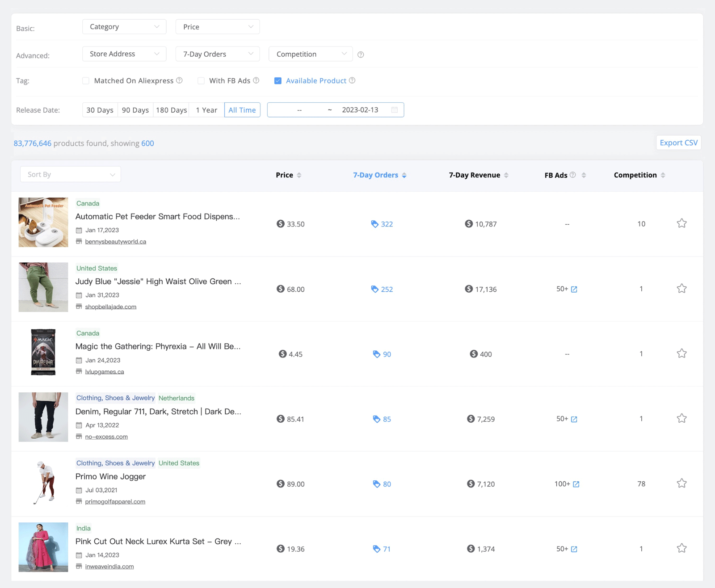Click FB Ads column help icon
The image size is (715, 588).
(572, 175)
